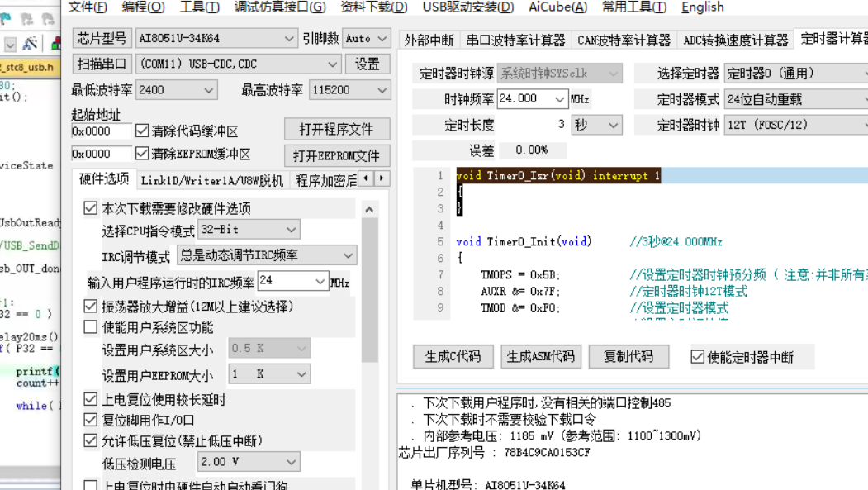
Task: Toggle 允许低压复位(禁止低压中断) checkbox
Action: [x=90, y=440]
